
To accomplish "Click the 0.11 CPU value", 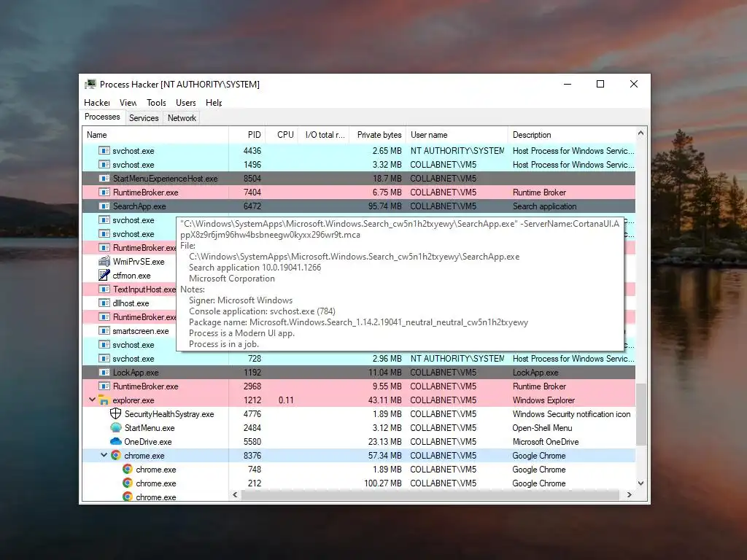I will pyautogui.click(x=286, y=400).
